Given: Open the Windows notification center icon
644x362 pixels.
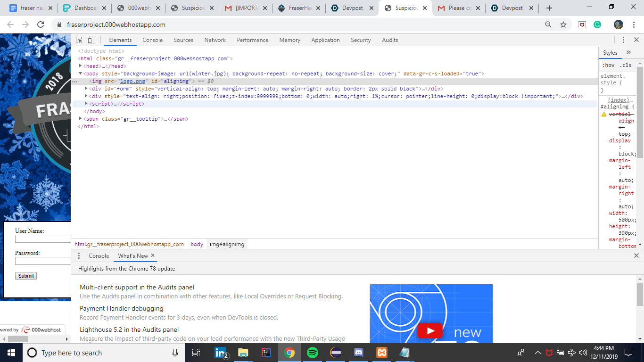Looking at the screenshot, I should point(628,353).
